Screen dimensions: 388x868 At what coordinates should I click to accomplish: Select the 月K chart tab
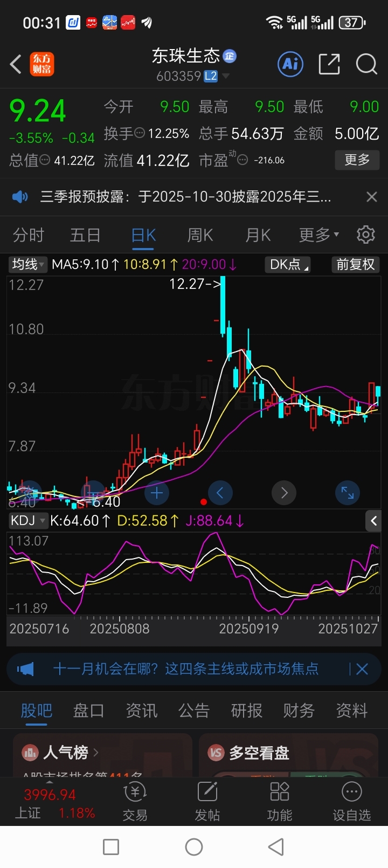[258, 235]
